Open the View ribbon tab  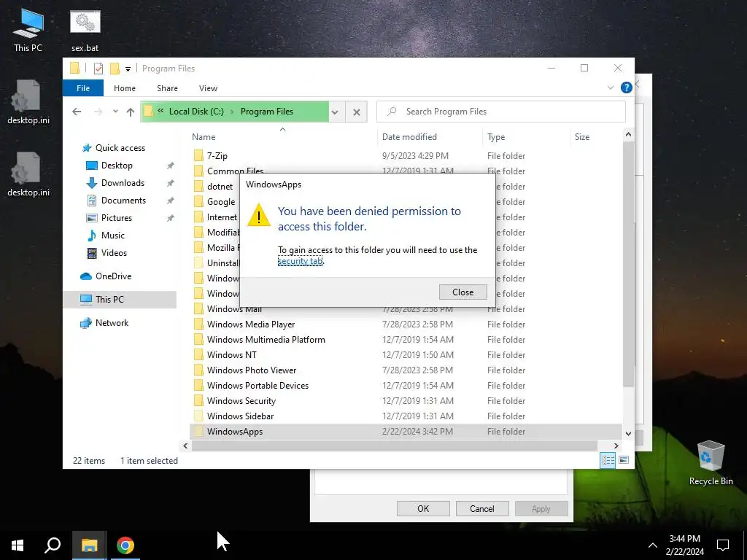pyautogui.click(x=208, y=88)
